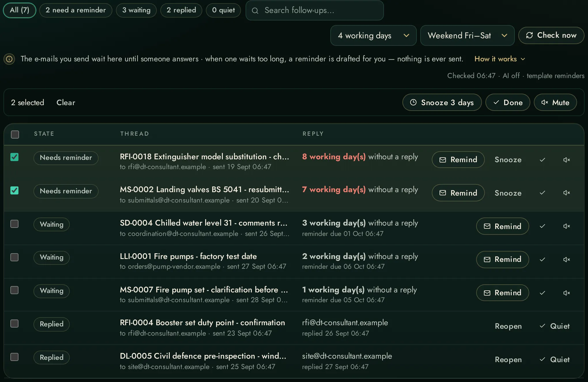Reopen the DL-0005 Civil defence thread

click(x=508, y=360)
